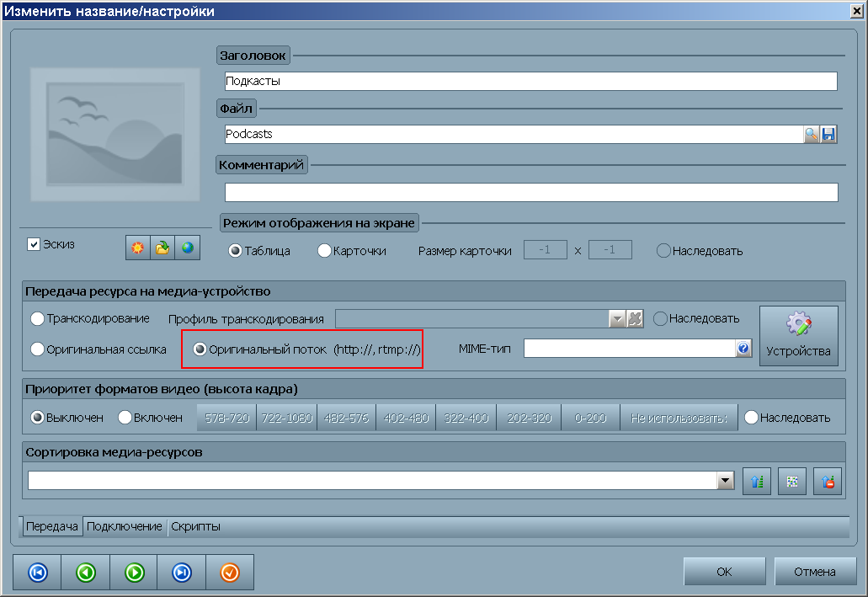Click the folder icon next to Эскиз
Image resolution: width=868 pixels, height=597 pixels.
click(162, 248)
